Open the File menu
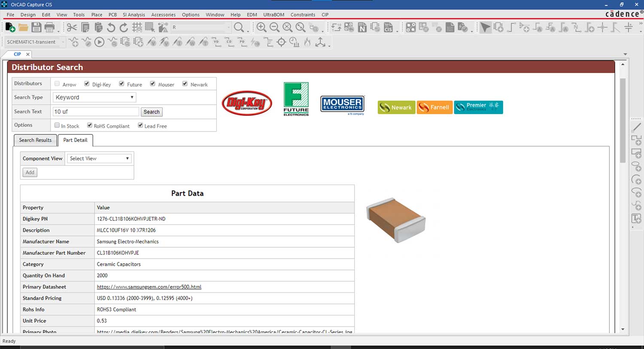The width and height of the screenshot is (644, 349). pos(11,15)
